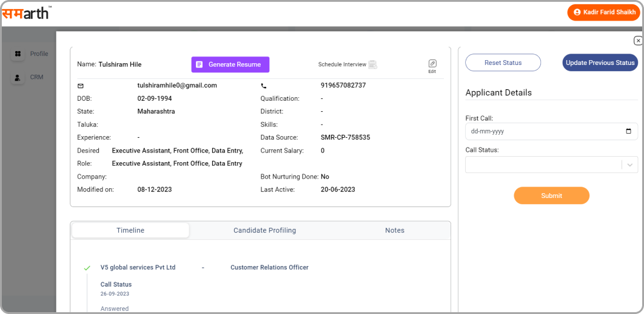
Task: Expand the Call Status dropdown
Action: coord(543,165)
